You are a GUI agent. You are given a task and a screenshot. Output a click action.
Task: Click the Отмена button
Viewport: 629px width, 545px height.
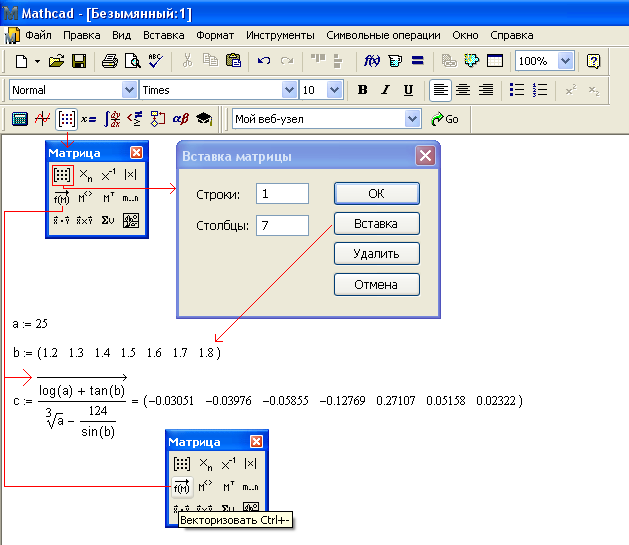click(377, 285)
